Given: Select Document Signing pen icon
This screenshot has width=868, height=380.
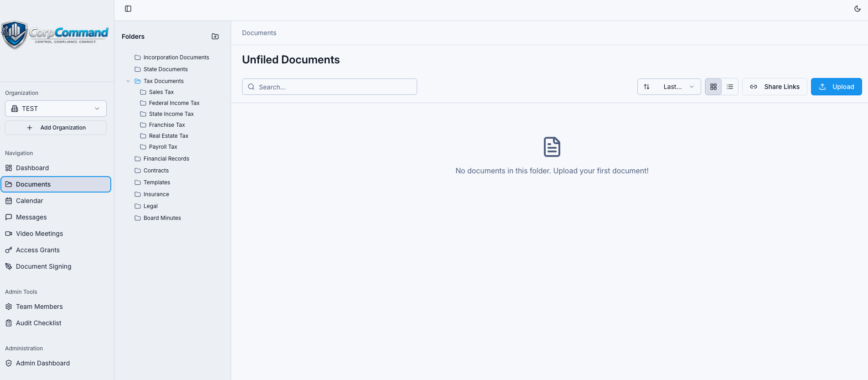Looking at the screenshot, I should pos(9,266).
